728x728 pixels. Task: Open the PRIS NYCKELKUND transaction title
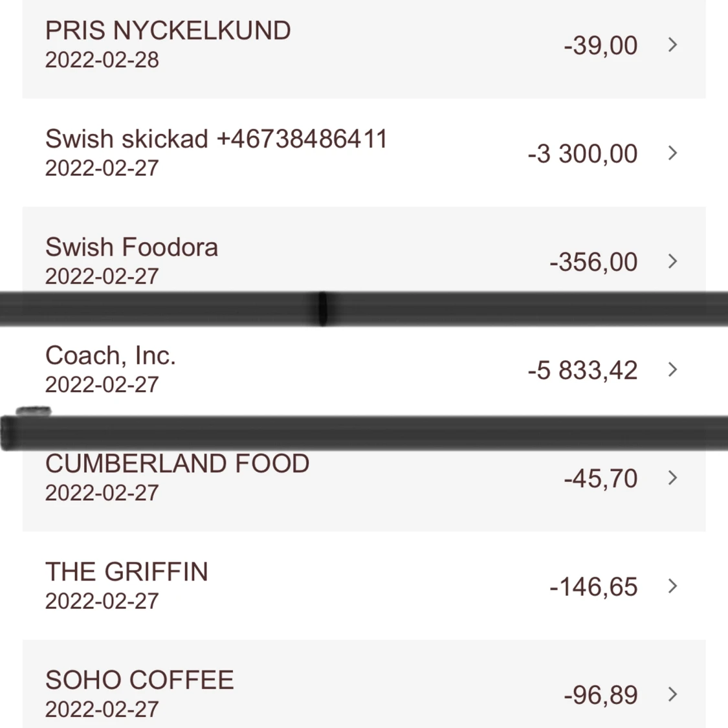[168, 31]
